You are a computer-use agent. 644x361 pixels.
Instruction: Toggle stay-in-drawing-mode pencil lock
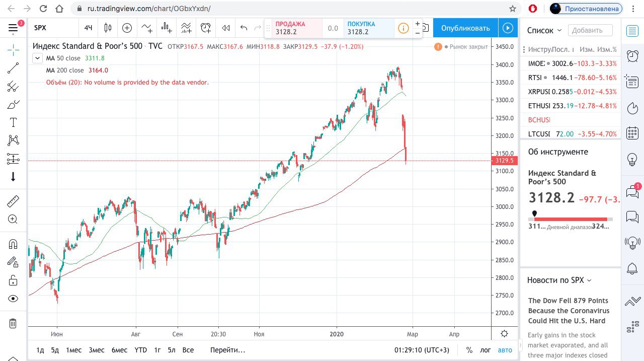point(13,262)
